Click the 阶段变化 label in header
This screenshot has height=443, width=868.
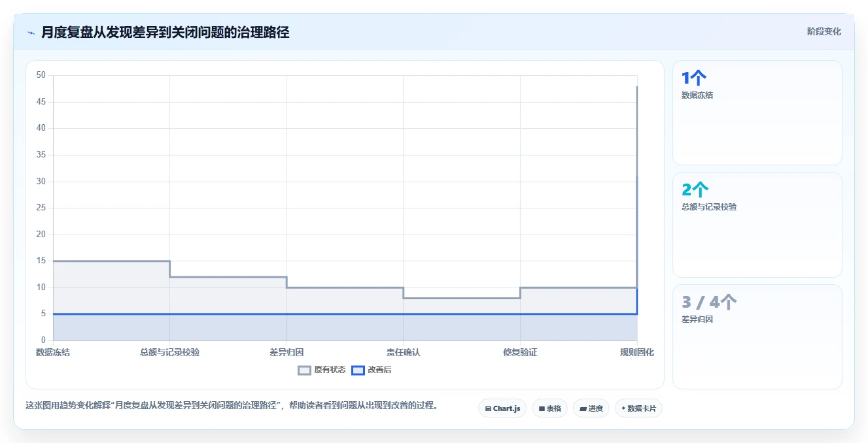pos(824,31)
